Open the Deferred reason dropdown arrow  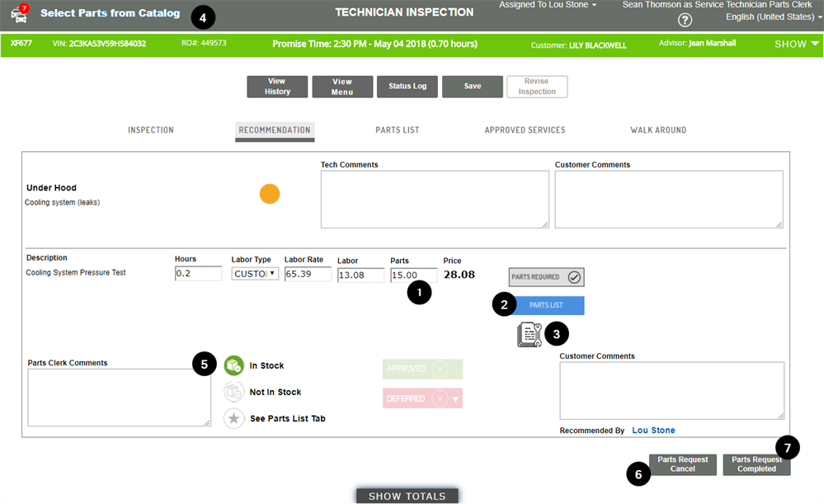tap(455, 399)
